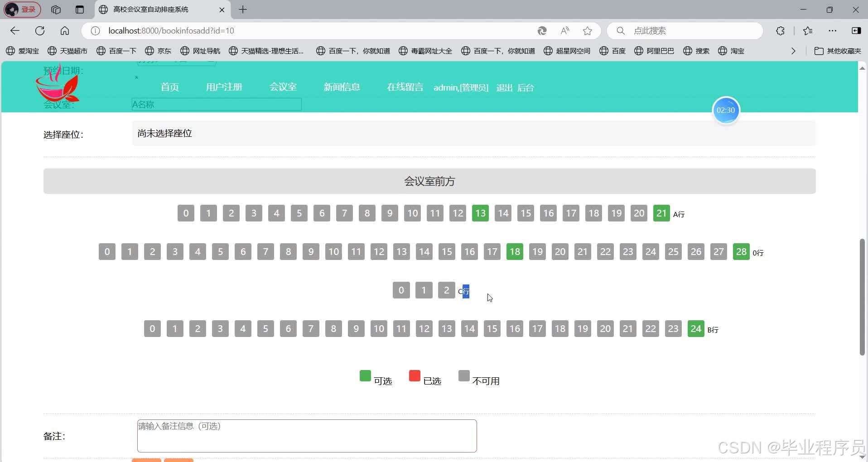Open the browser favorites star icon
This screenshot has width=868, height=462.
coord(808,31)
